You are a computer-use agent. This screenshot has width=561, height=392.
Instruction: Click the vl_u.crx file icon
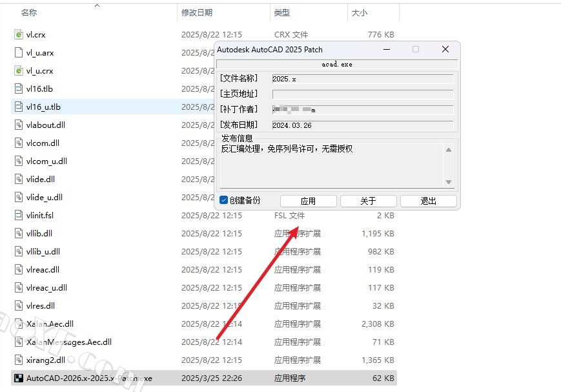pos(19,70)
